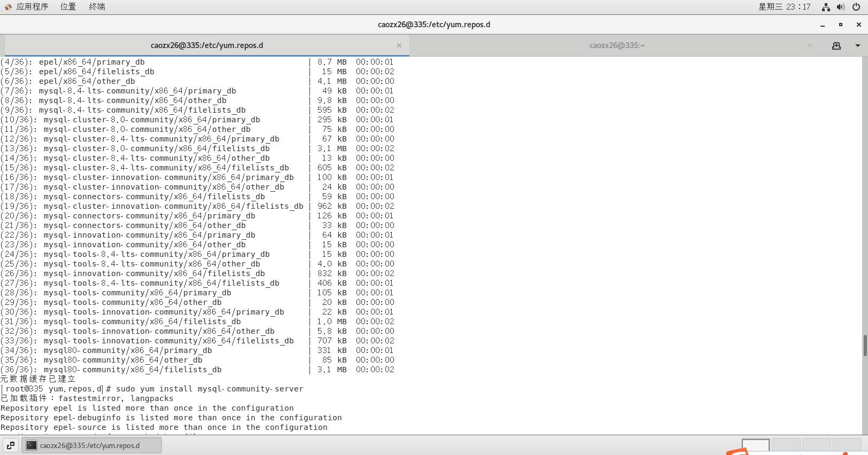
Task: Click the GNOME foot logo icon
Action: pyautogui.click(x=8, y=7)
